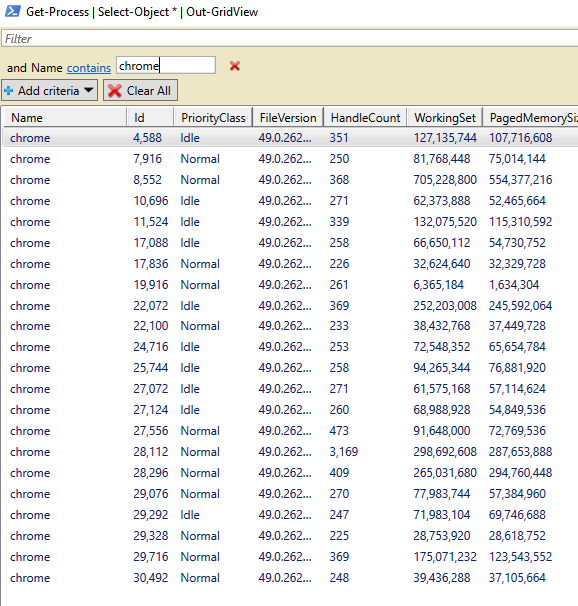Select chrome row with Id 25,744
Screen dimensions: 578x606
(x=291, y=368)
